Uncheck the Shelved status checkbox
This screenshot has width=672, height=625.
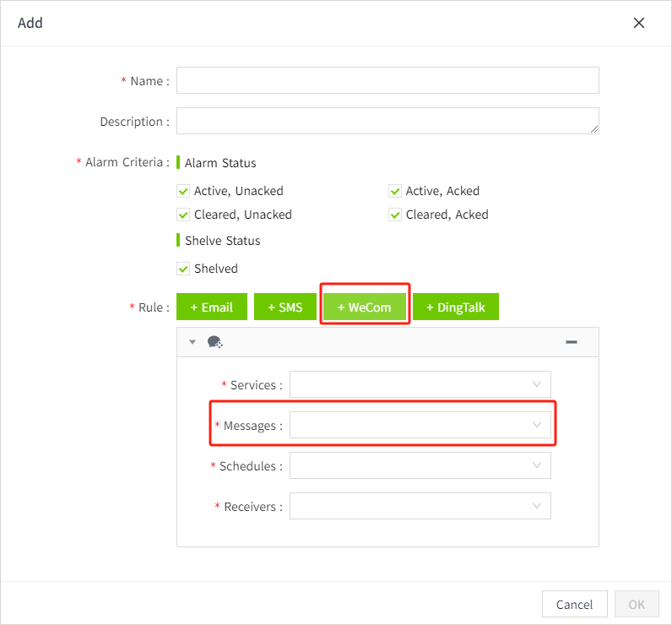point(183,269)
